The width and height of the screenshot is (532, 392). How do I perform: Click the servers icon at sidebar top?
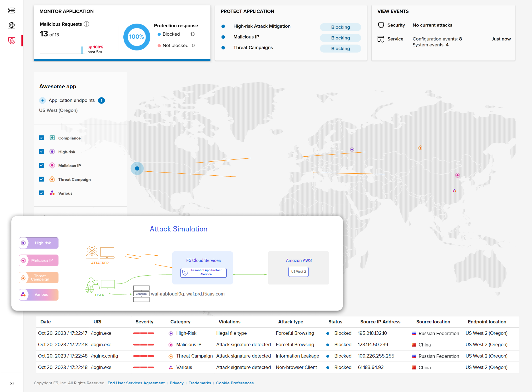12,11
